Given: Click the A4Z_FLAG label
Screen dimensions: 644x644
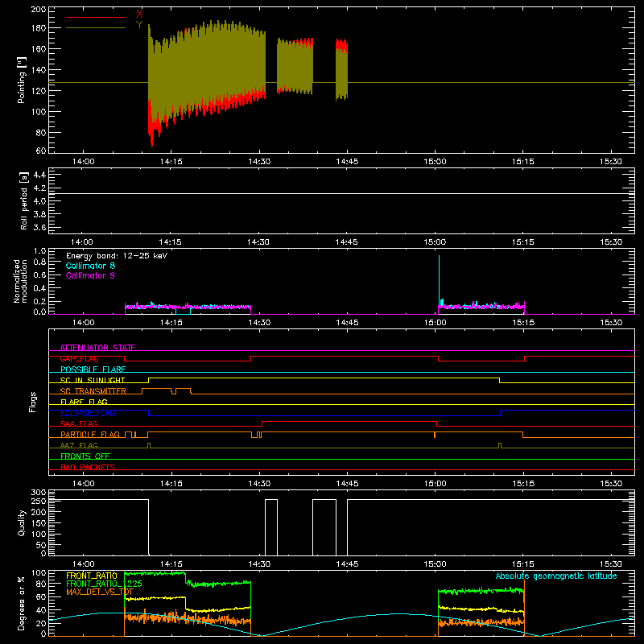Looking at the screenshot, I should click(79, 446).
